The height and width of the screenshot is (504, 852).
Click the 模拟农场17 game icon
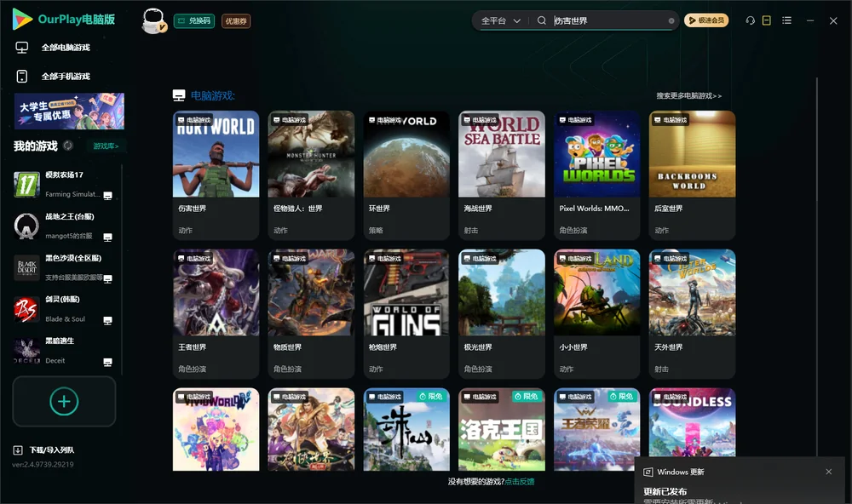click(x=26, y=184)
